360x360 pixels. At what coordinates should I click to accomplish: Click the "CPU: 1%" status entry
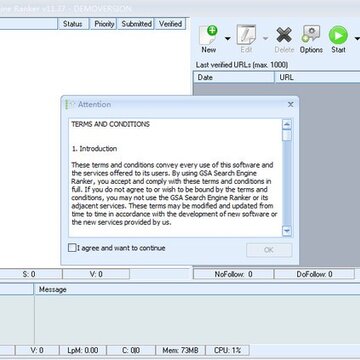(227, 350)
